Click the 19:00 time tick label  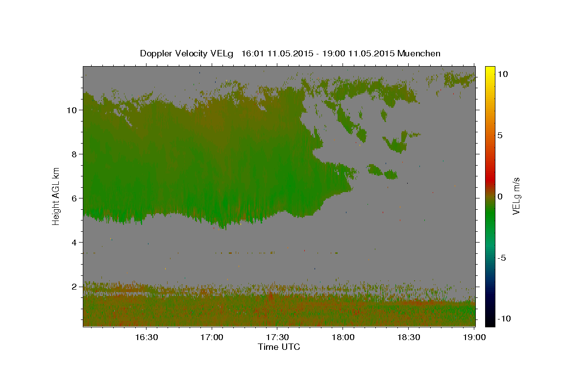(x=473, y=337)
